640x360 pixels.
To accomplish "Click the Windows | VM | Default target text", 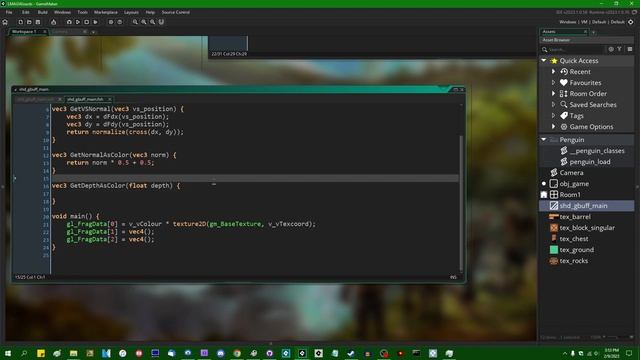I will (x=591, y=22).
